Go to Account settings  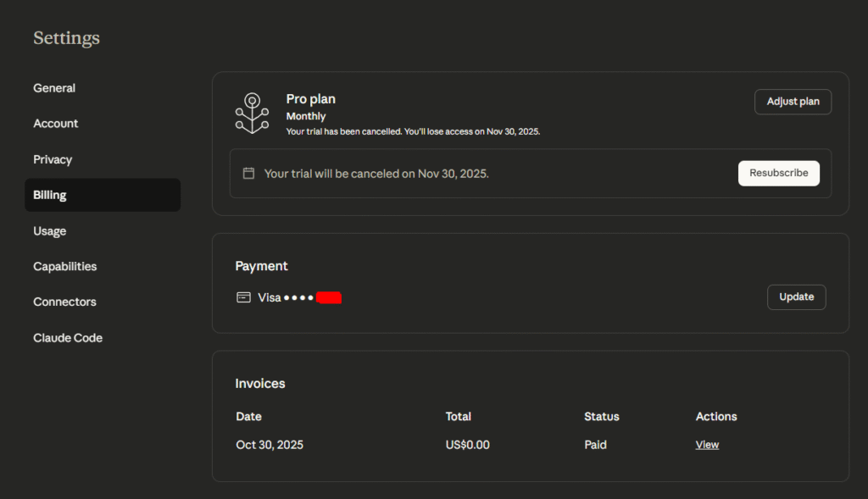pyautogui.click(x=56, y=124)
